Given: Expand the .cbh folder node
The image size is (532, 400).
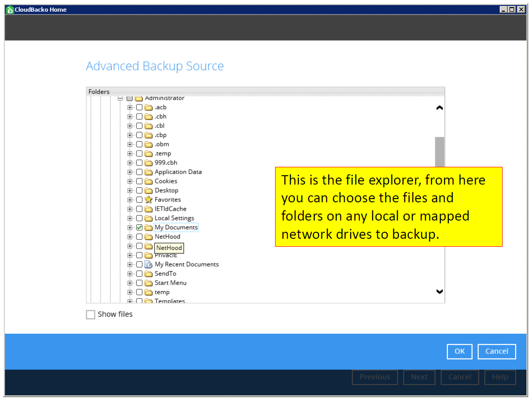Looking at the screenshot, I should pyautogui.click(x=129, y=116).
